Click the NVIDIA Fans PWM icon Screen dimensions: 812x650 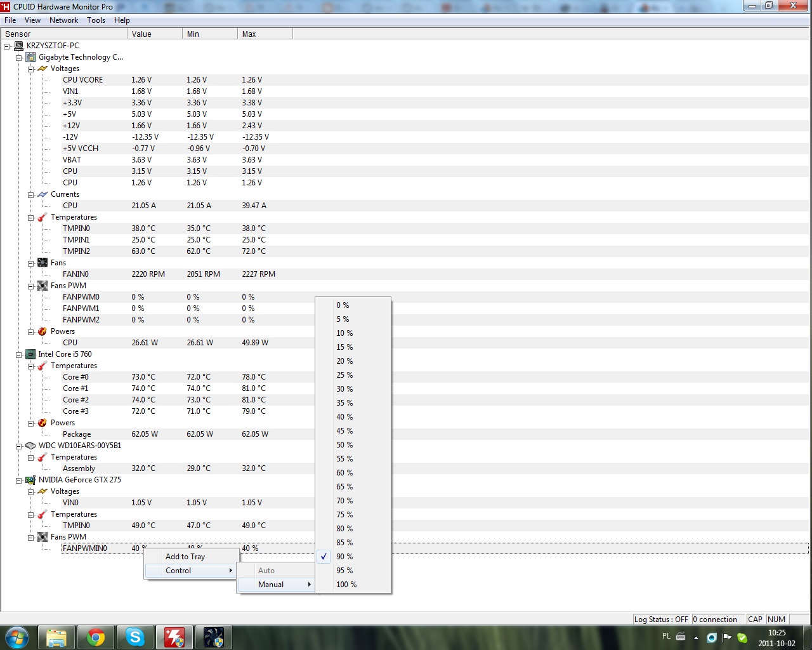[43, 537]
